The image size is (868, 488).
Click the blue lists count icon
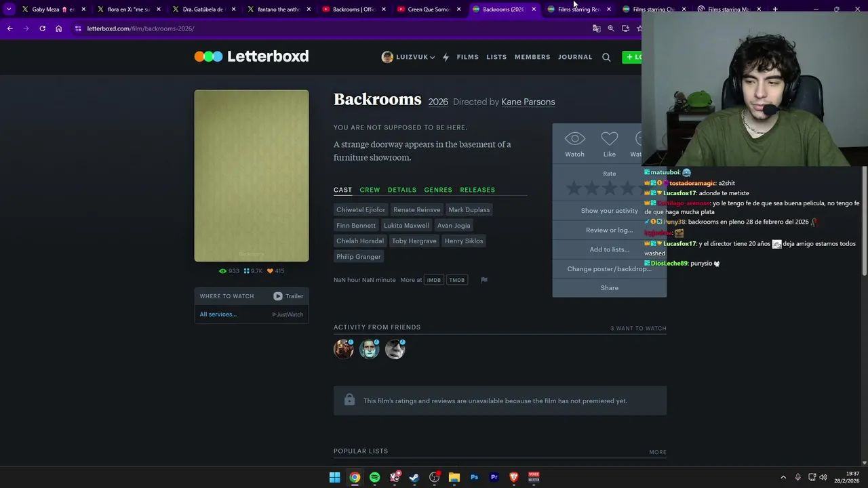253,271
